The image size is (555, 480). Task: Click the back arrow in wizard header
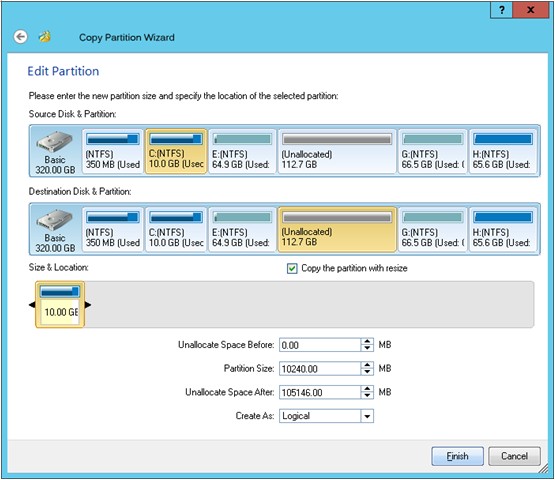[x=21, y=37]
